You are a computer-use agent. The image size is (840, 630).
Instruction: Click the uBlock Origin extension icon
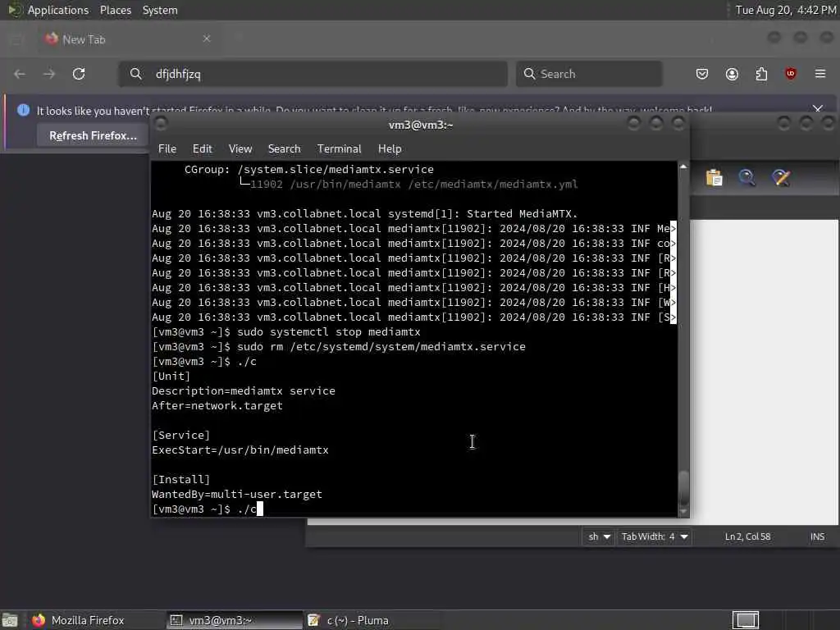pos(791,74)
